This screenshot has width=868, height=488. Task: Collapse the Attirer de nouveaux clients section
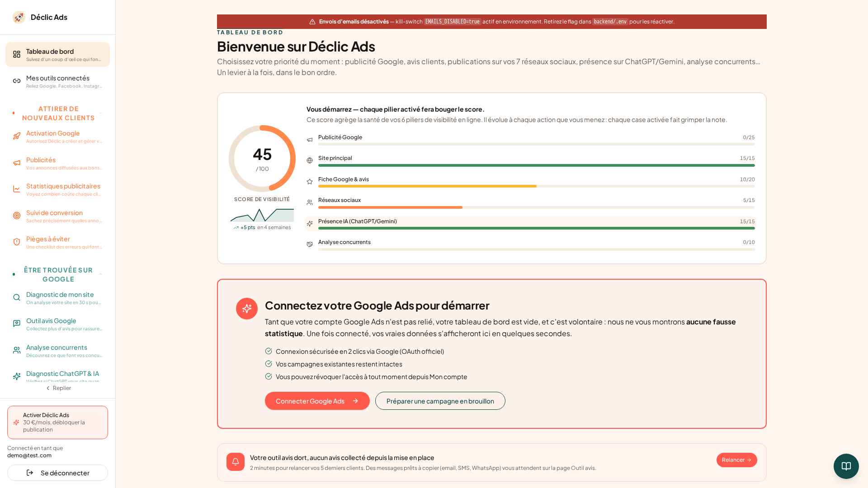[57, 113]
